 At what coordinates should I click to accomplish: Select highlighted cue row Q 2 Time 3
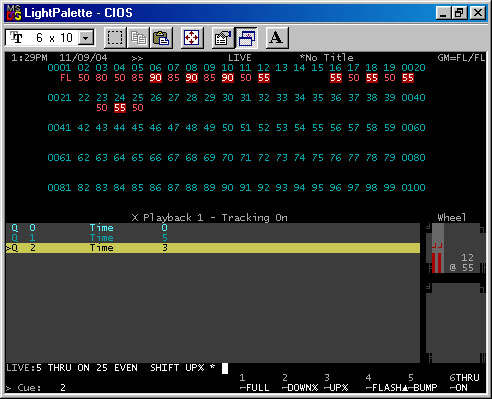213,248
